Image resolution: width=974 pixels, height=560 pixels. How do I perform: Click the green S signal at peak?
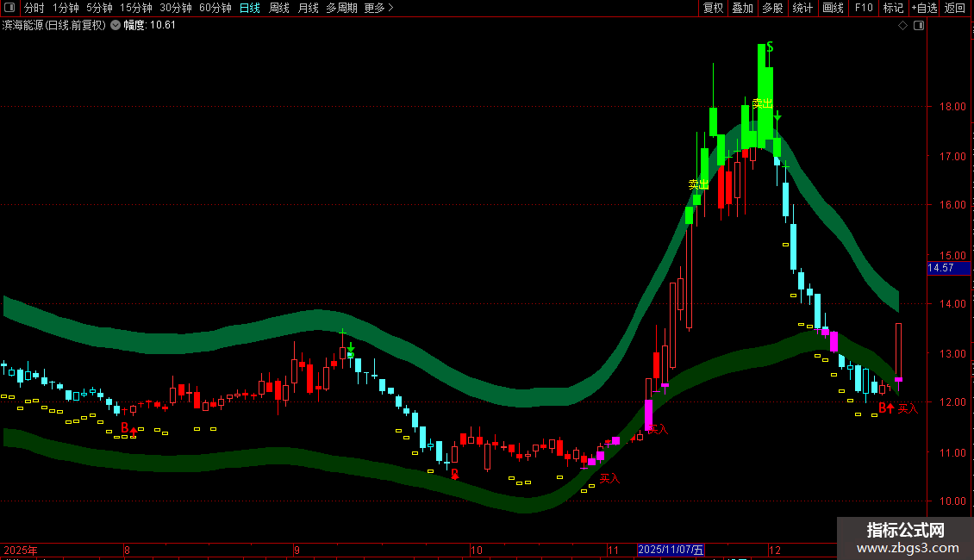[x=770, y=47]
